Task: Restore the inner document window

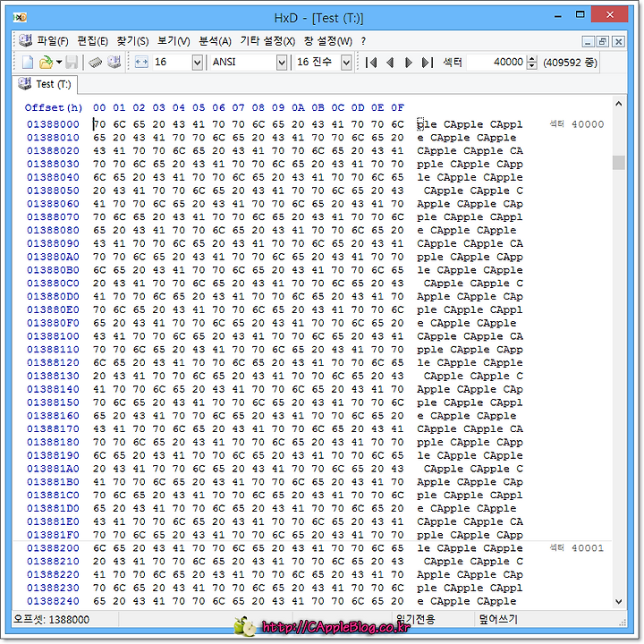Action: 603,41
